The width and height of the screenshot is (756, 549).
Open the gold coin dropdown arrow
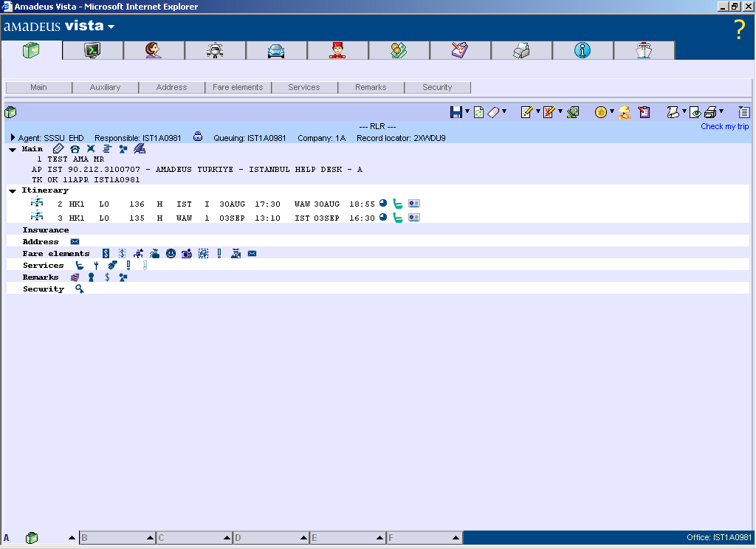[612, 111]
